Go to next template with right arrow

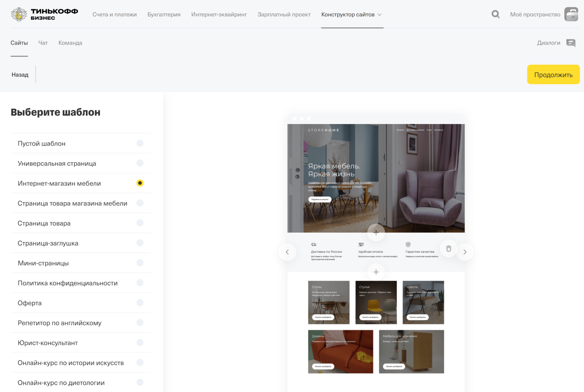(x=465, y=252)
